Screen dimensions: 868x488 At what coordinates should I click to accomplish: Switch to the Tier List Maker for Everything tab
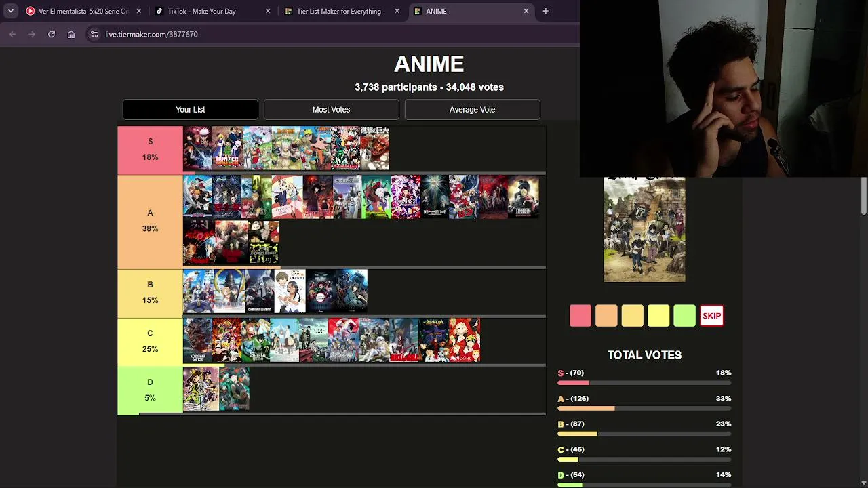click(341, 11)
